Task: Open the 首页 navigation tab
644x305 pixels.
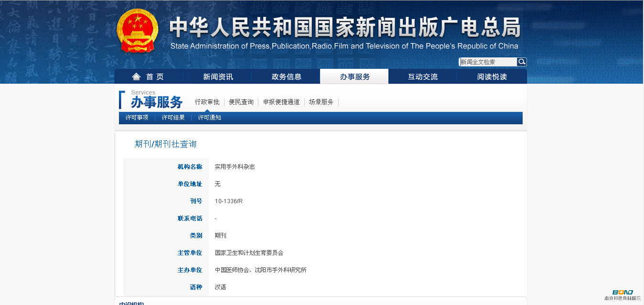Action: pos(149,76)
